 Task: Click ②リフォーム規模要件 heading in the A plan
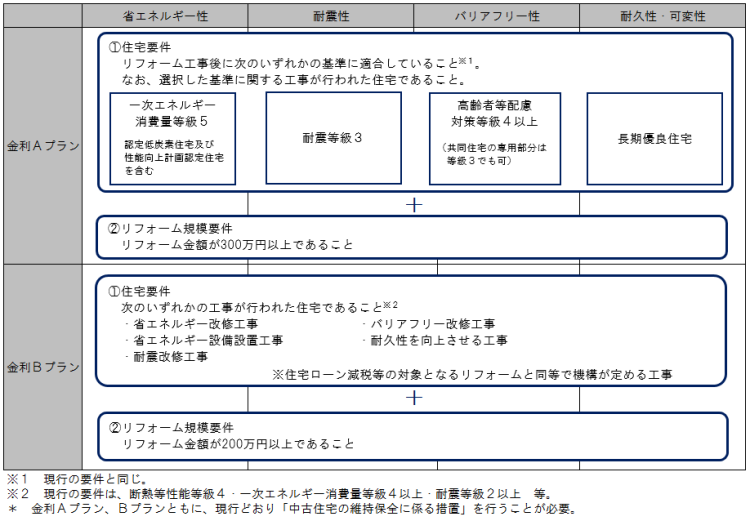coord(170,228)
